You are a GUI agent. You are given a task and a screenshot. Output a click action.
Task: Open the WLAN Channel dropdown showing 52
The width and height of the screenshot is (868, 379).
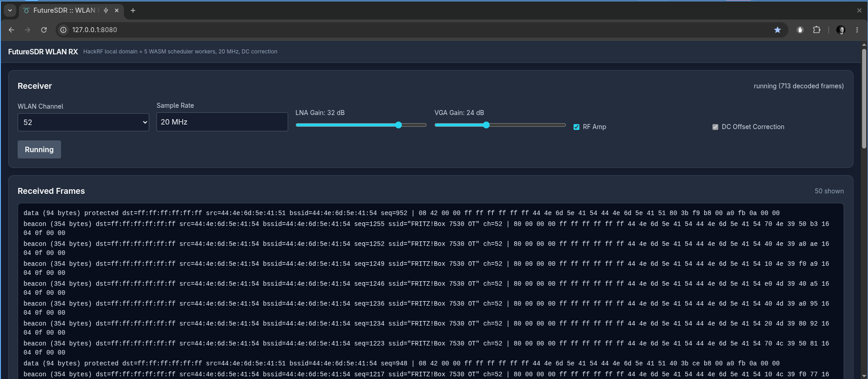[x=83, y=122]
